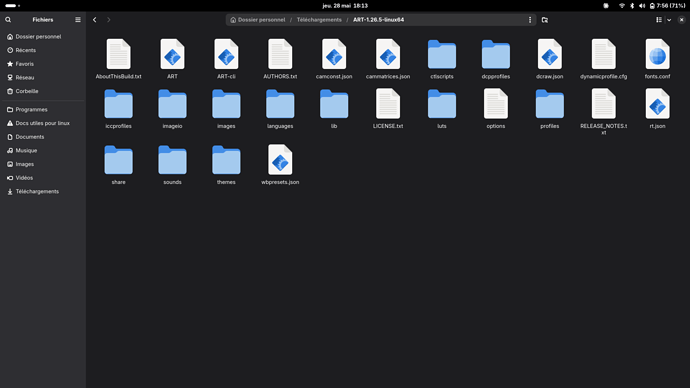Select the rt.json file
Screen dimensions: 690x388
(657, 109)
